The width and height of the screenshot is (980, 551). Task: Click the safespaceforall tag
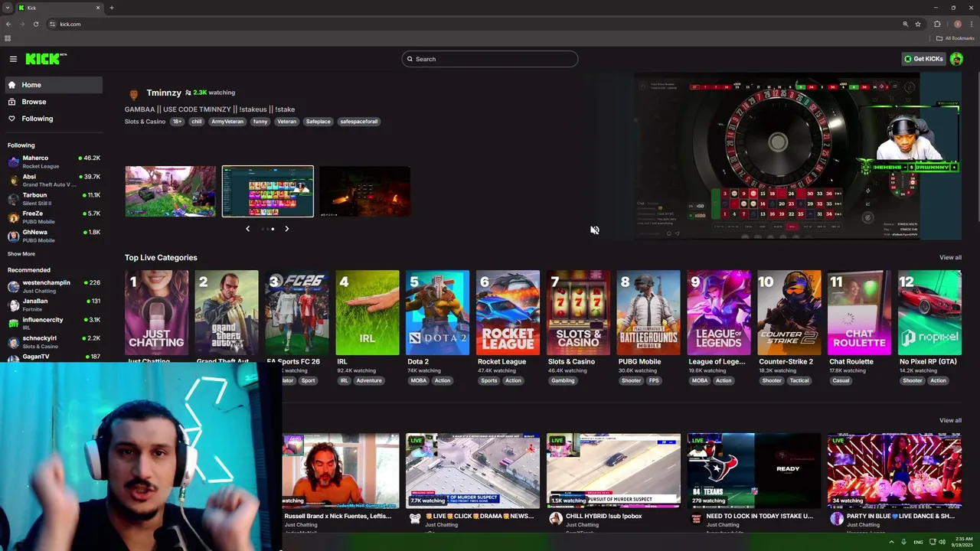(x=359, y=122)
